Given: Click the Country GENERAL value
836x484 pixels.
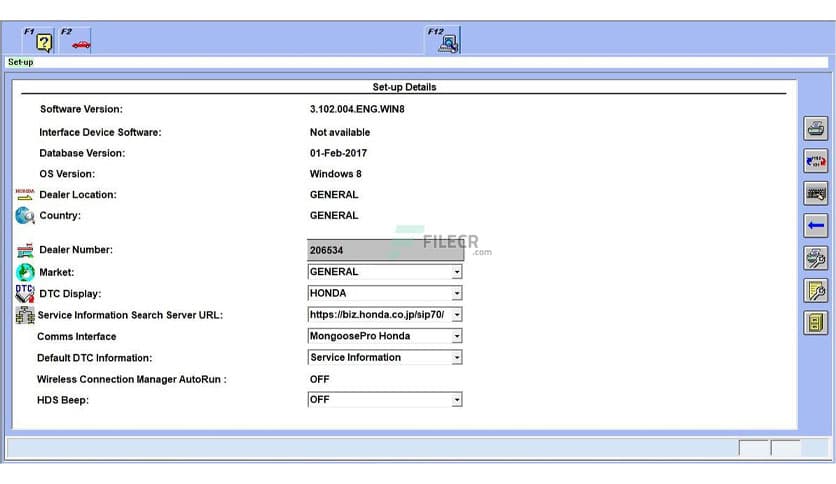Looking at the screenshot, I should pos(334,215).
